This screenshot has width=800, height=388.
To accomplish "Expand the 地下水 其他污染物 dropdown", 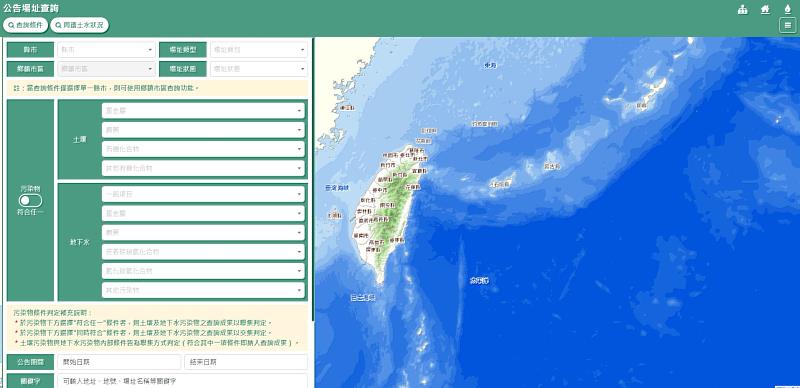I will [203, 290].
